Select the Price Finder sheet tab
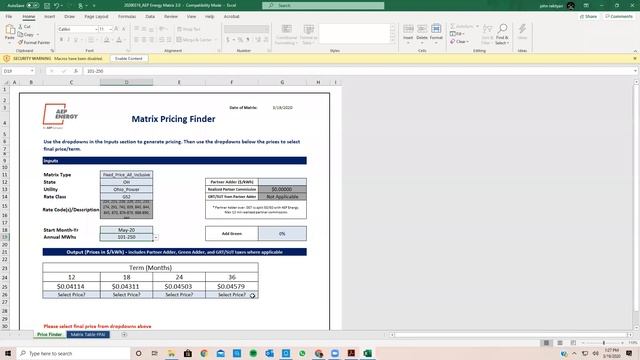The height and width of the screenshot is (360, 640). 49,335
